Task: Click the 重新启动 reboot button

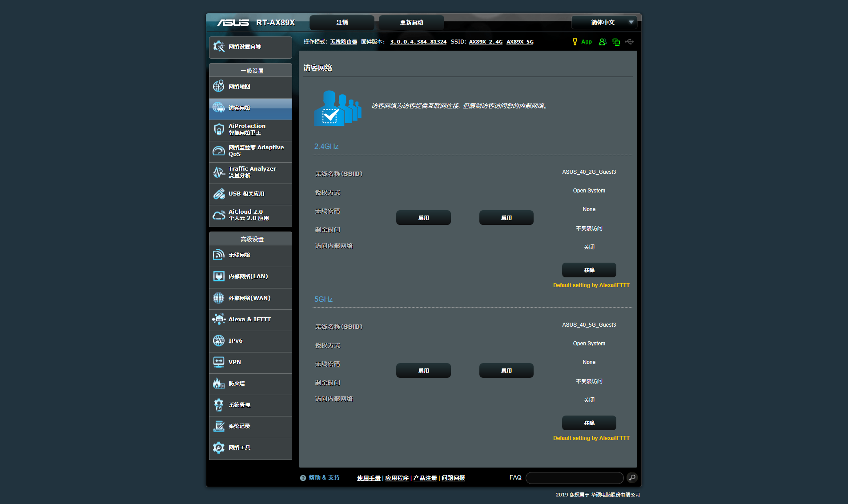Action: (x=411, y=23)
